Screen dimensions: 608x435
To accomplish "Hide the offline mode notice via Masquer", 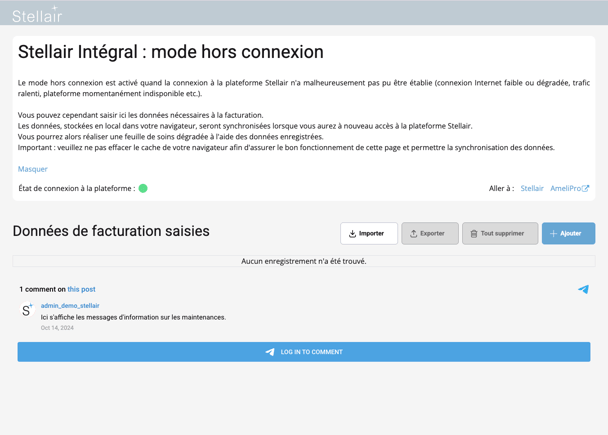I will 33,169.
